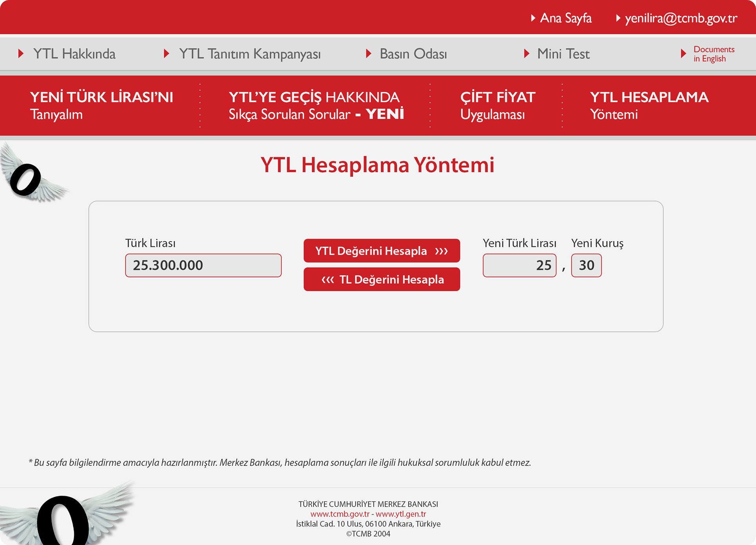Click the Yeni Kuruş input box
The height and width of the screenshot is (545, 756).
pos(586,265)
